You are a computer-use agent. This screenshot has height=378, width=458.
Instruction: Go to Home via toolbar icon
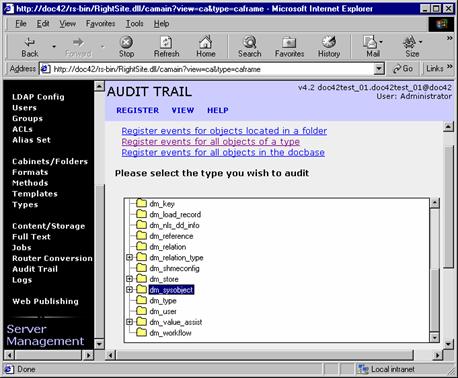tap(206, 47)
